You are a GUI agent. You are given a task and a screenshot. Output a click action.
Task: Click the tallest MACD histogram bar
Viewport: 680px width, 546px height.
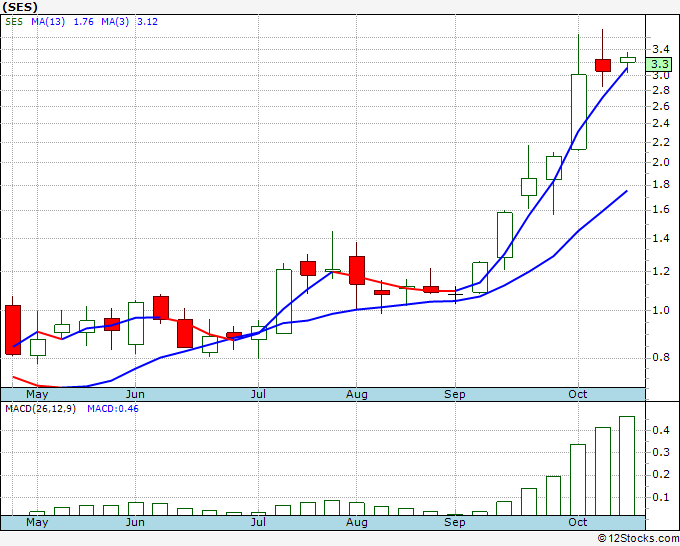tap(627, 465)
